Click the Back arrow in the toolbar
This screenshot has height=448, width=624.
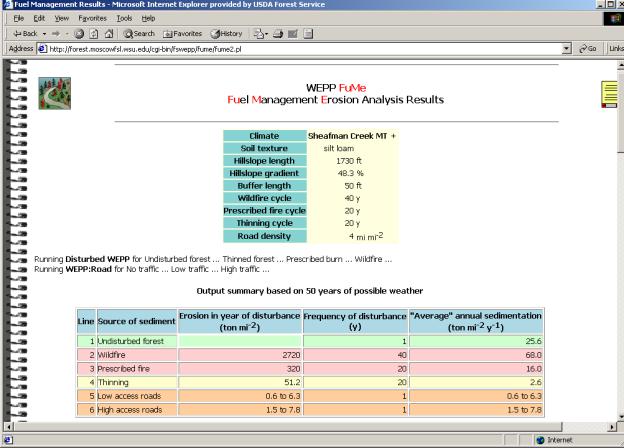pos(25,34)
